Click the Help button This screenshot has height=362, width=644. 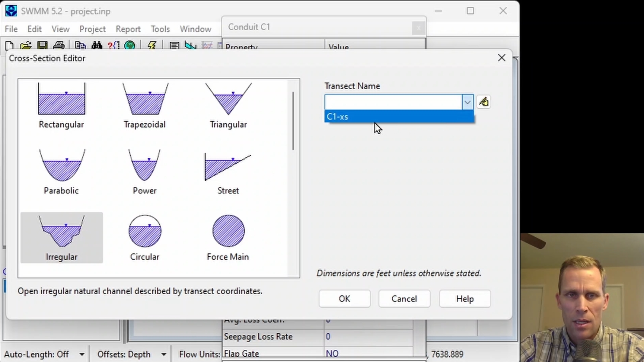coord(465,299)
